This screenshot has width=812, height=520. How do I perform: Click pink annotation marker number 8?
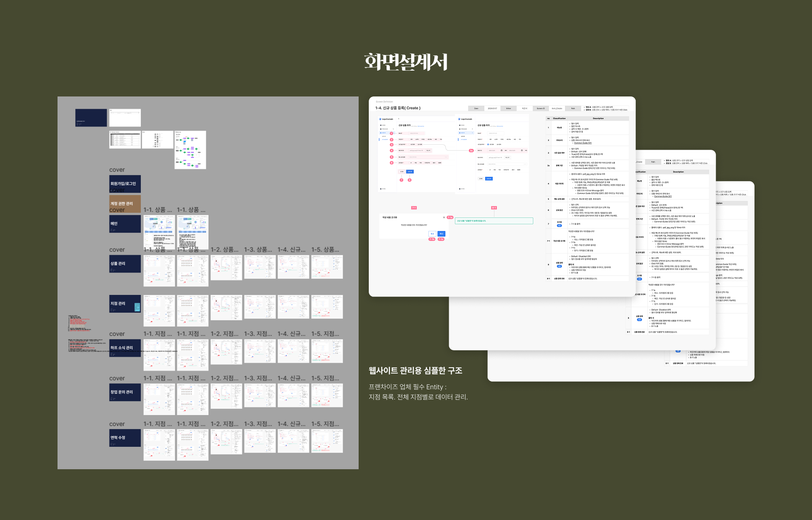point(409,180)
